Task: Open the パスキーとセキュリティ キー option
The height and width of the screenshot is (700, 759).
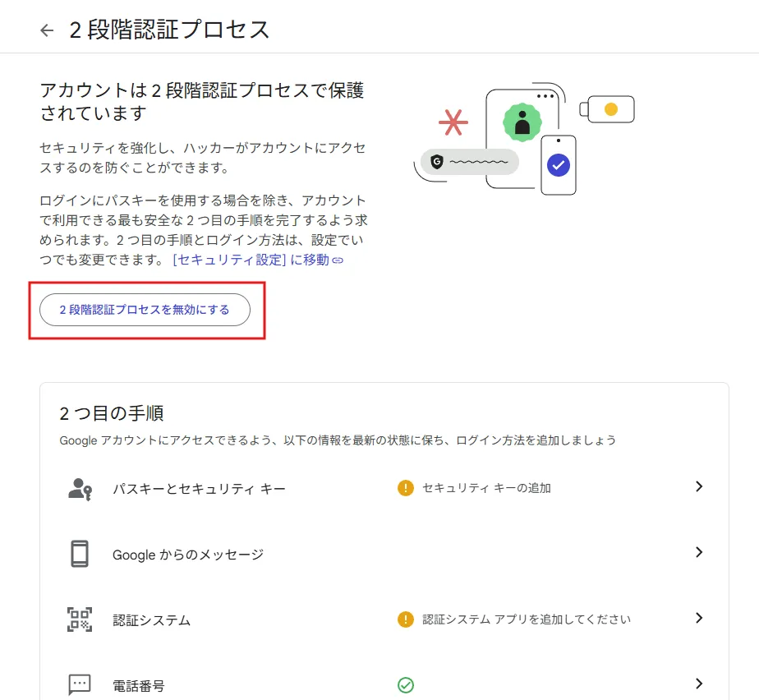Action: (199, 489)
